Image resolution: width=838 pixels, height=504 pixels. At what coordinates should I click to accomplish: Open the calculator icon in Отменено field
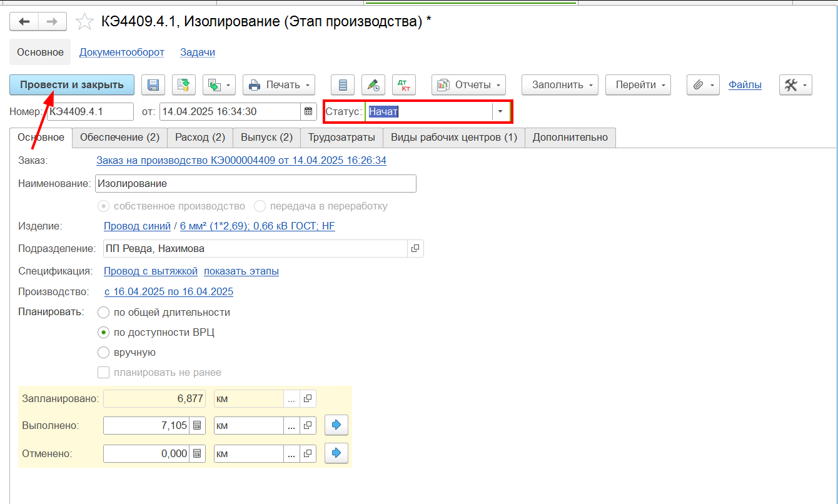(x=197, y=454)
